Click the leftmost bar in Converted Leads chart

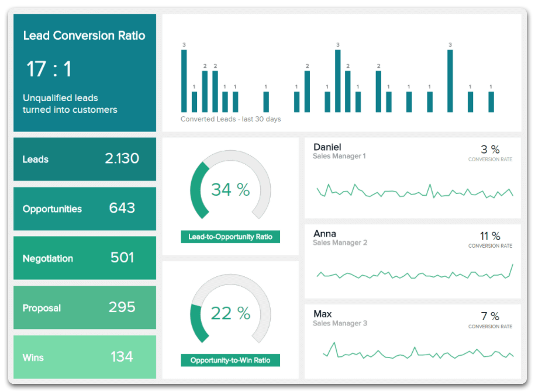(x=184, y=81)
